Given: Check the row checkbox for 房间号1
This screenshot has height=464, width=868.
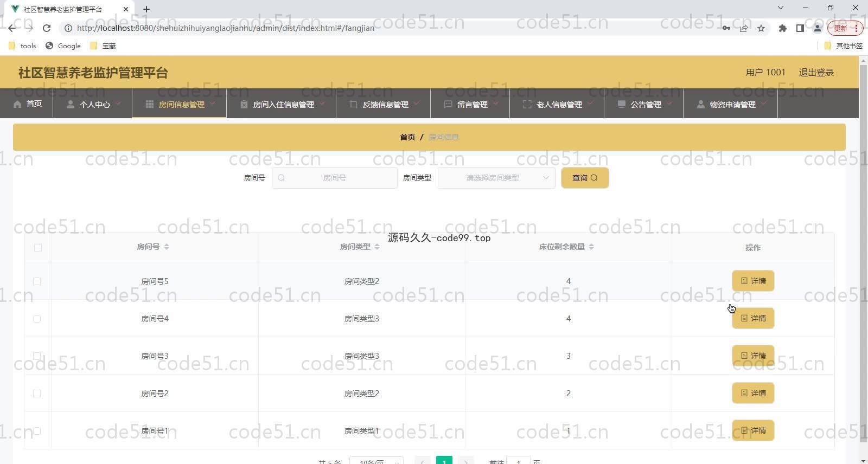Looking at the screenshot, I should tap(37, 431).
